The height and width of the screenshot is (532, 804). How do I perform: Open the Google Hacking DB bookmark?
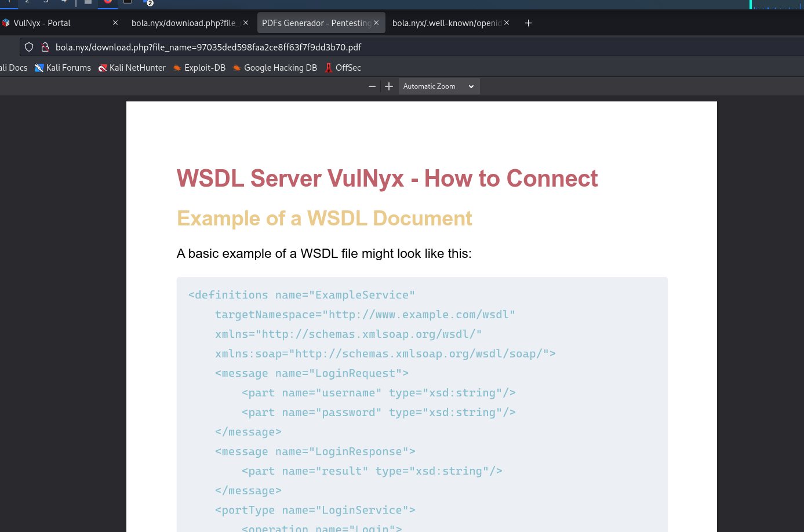point(275,68)
